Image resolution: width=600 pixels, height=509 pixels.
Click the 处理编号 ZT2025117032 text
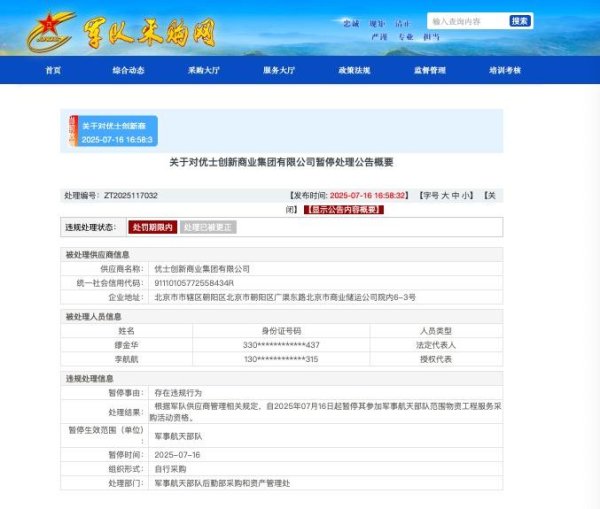point(111,195)
